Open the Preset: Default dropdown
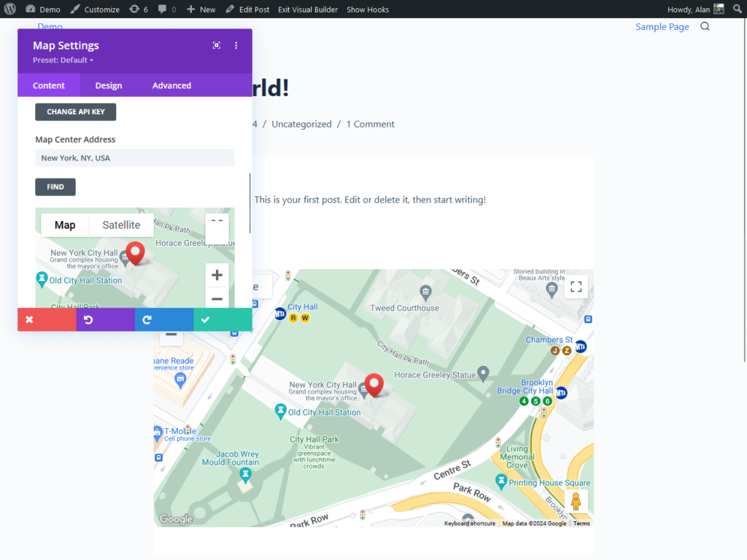Viewport: 747px width, 560px height. [x=63, y=60]
